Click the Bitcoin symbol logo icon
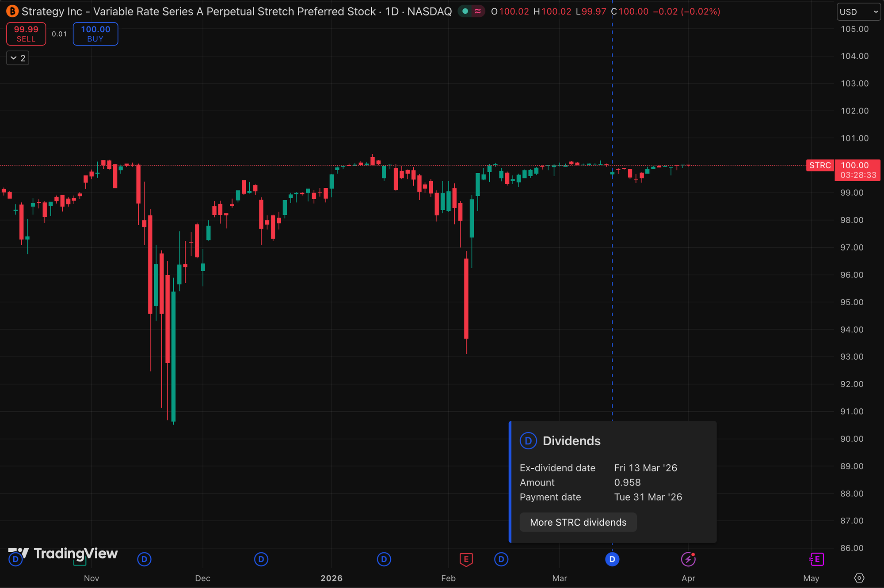Screen dimensions: 884x588 (12, 11)
